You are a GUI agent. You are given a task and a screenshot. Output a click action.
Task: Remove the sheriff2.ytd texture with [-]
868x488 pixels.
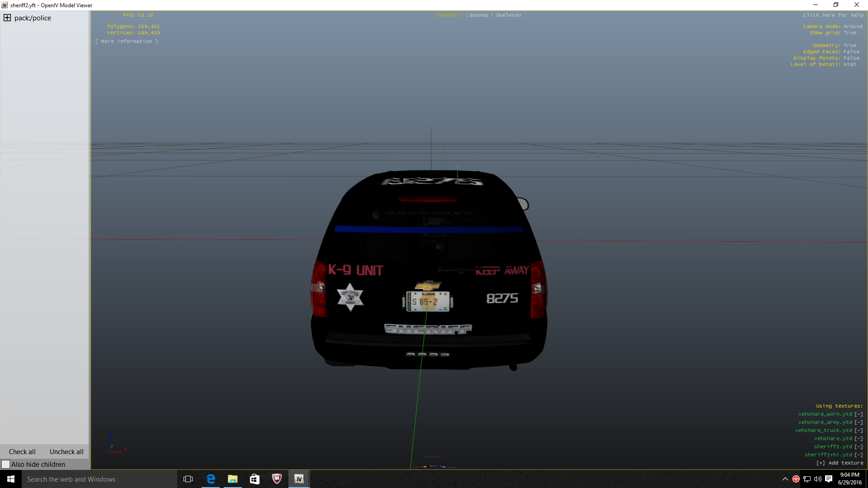(x=859, y=446)
